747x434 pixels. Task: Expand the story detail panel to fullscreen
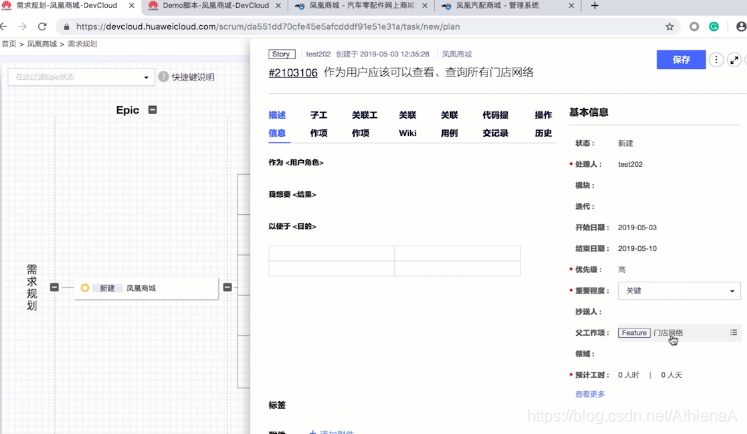pyautogui.click(x=734, y=60)
